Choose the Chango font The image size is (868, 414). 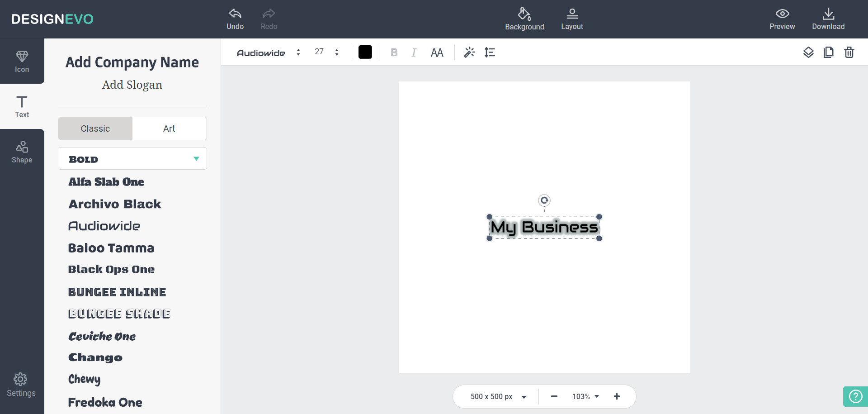click(x=95, y=357)
